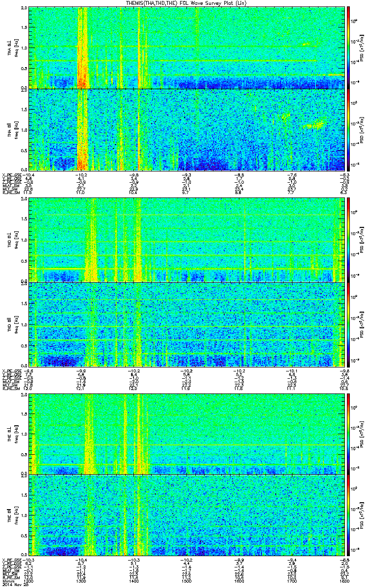Click the PSD color bar beside THD BL panel
Viewport: 368px width, 588px height.
tap(348, 240)
